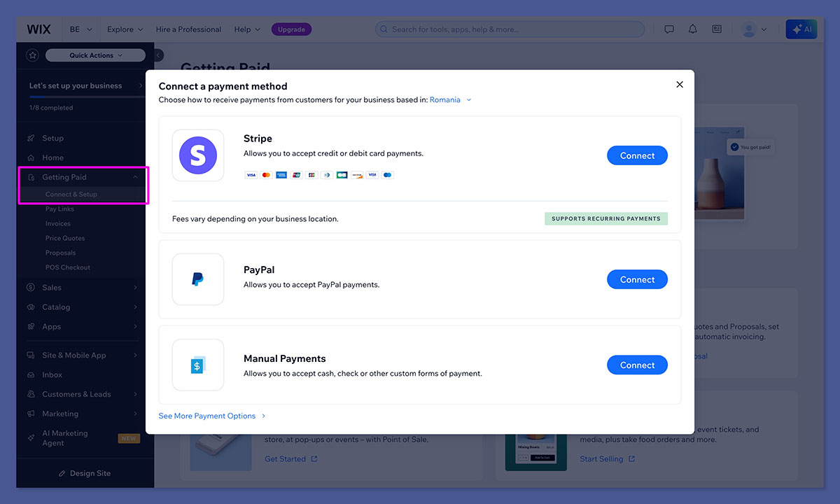Click the UnionPay card icon

(x=296, y=175)
